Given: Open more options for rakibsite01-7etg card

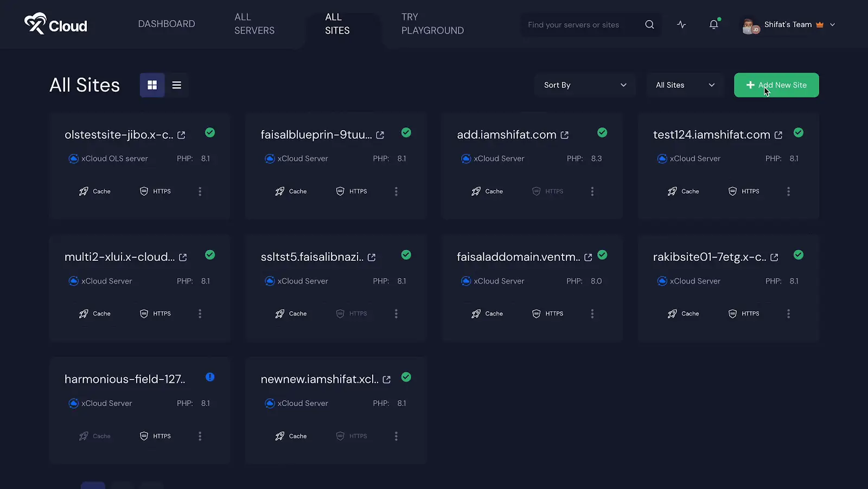Looking at the screenshot, I should click(789, 314).
